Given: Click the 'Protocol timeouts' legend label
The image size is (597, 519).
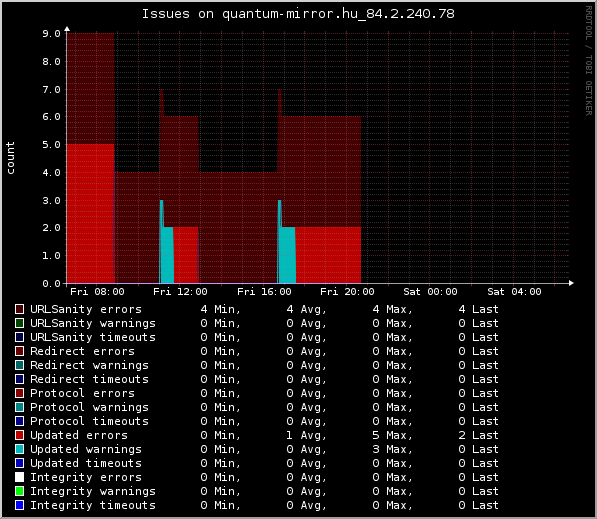Looking at the screenshot, I should [89, 421].
